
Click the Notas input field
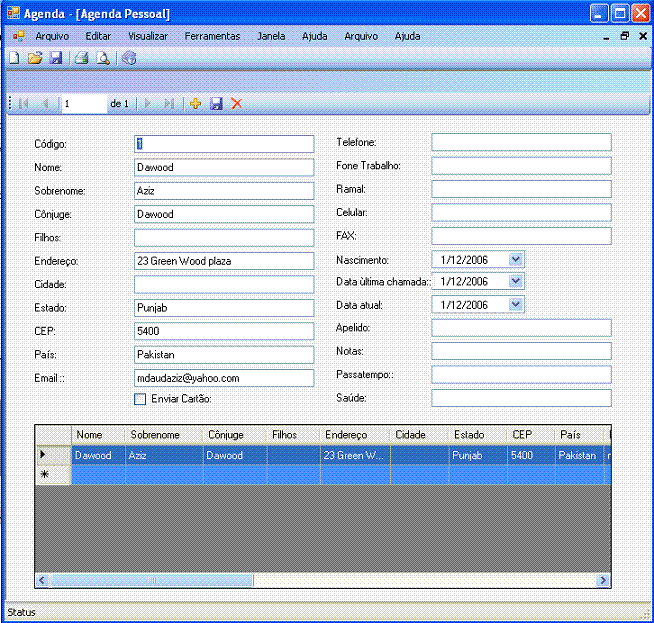[x=521, y=351]
